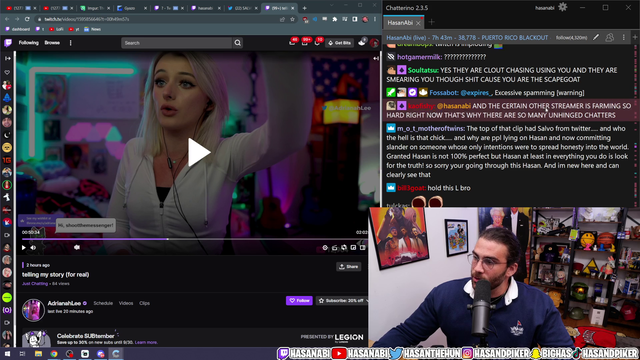
Task: Open AdrianahLee Clips tab
Action: pyautogui.click(x=144, y=303)
